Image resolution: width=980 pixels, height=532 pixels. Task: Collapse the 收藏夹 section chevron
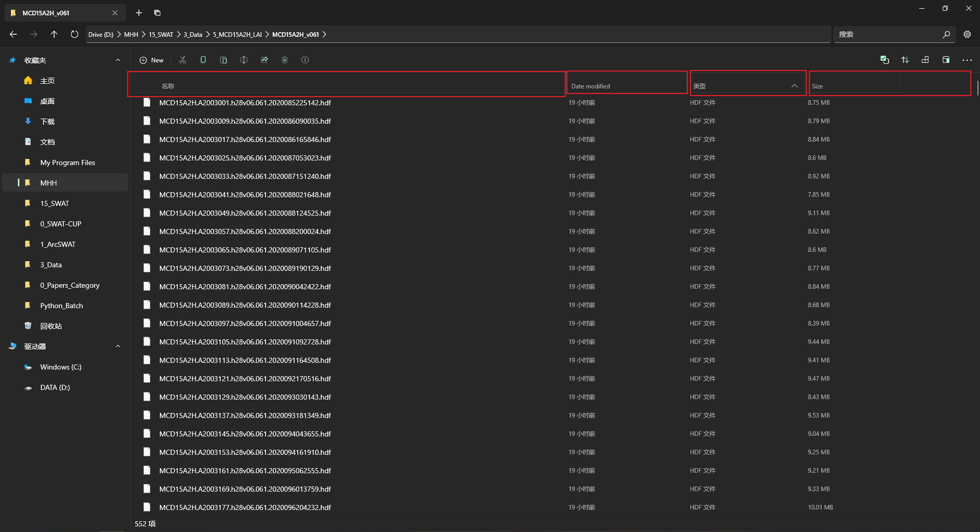click(118, 60)
